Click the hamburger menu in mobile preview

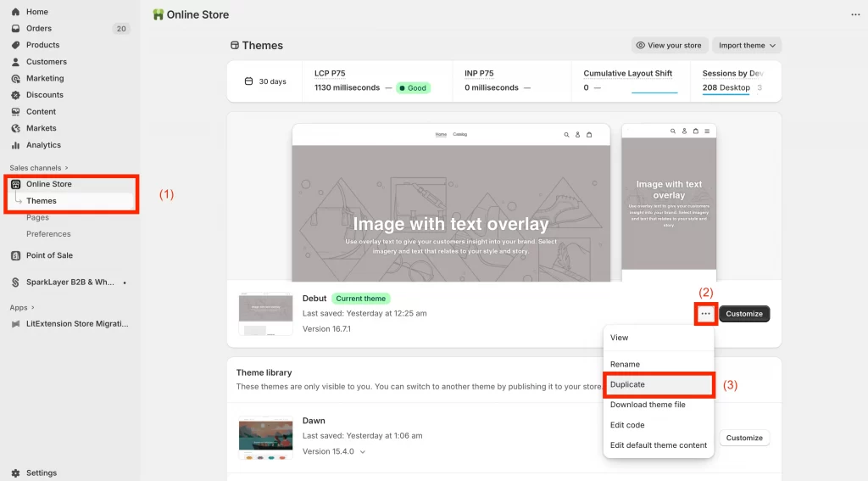[x=707, y=131]
